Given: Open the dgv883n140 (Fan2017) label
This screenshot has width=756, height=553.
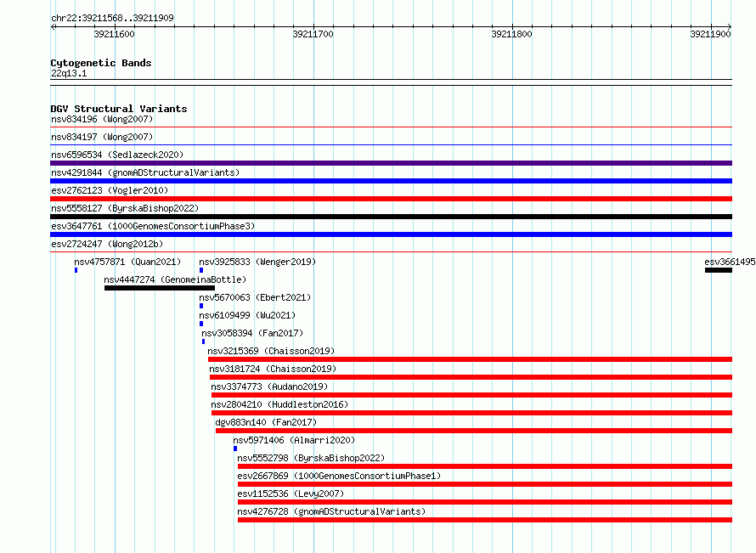Looking at the screenshot, I should coord(266,422).
